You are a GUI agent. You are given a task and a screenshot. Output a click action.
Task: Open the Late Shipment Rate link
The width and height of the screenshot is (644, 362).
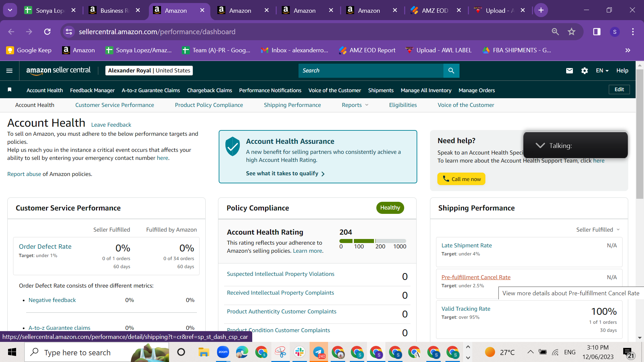coord(467,245)
